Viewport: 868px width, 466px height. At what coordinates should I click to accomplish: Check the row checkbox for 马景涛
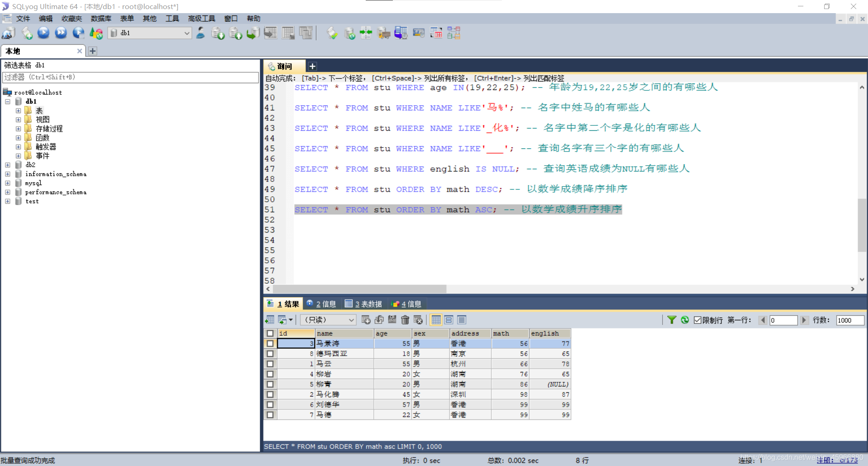(x=270, y=343)
